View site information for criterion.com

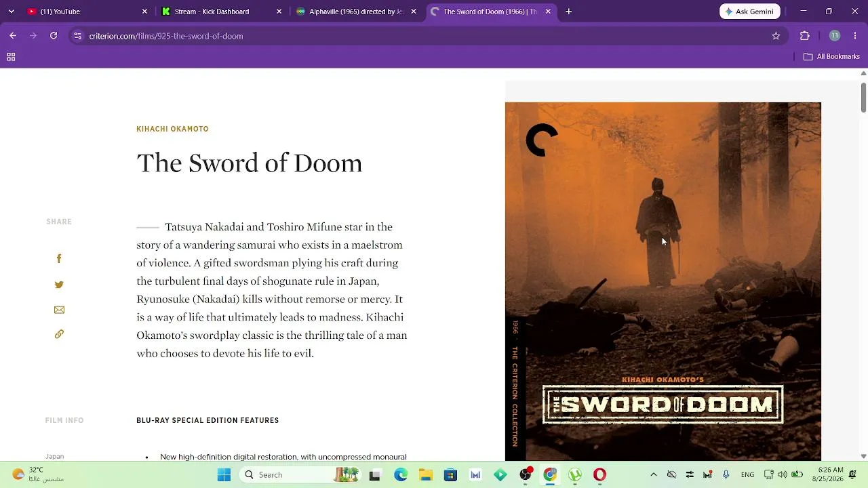[78, 36]
